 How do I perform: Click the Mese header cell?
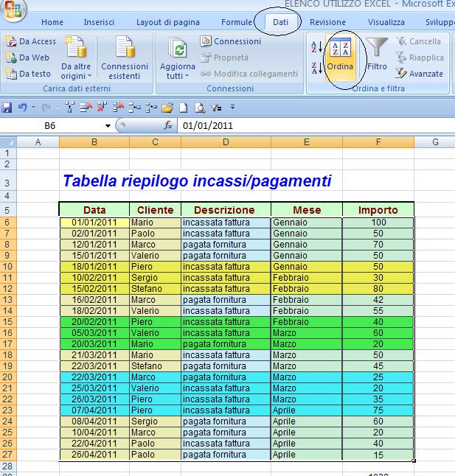coord(307,210)
